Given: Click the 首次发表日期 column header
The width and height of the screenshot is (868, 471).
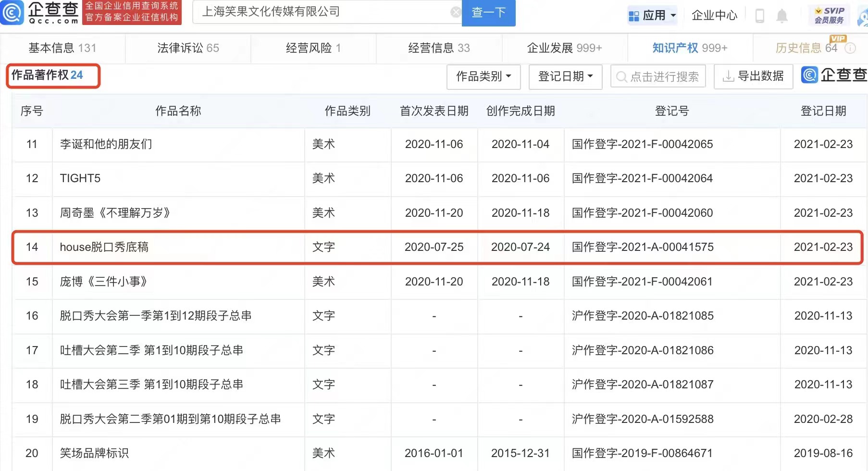Looking at the screenshot, I should pyautogui.click(x=434, y=111).
